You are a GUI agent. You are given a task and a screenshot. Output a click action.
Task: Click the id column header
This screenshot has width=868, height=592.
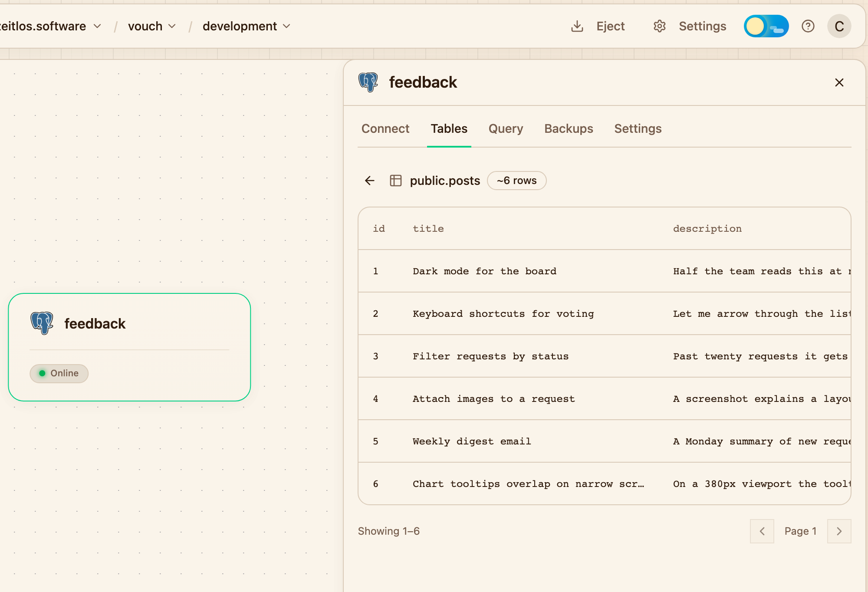click(379, 229)
